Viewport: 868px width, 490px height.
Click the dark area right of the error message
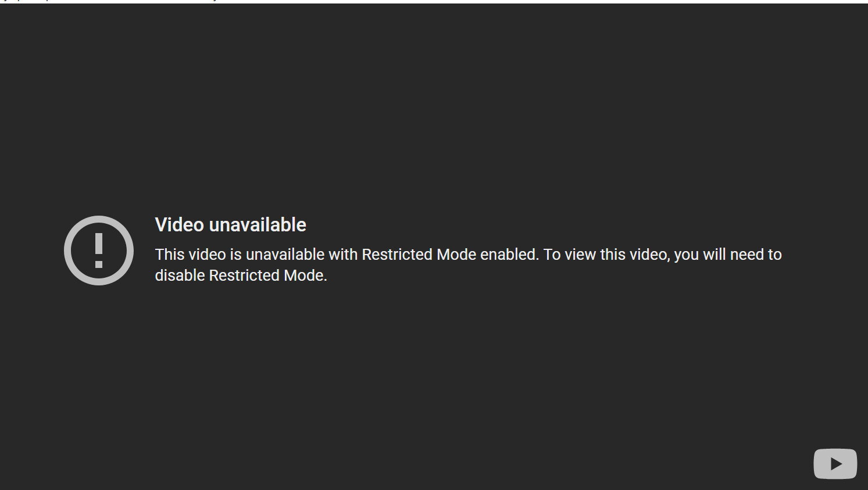(826, 265)
